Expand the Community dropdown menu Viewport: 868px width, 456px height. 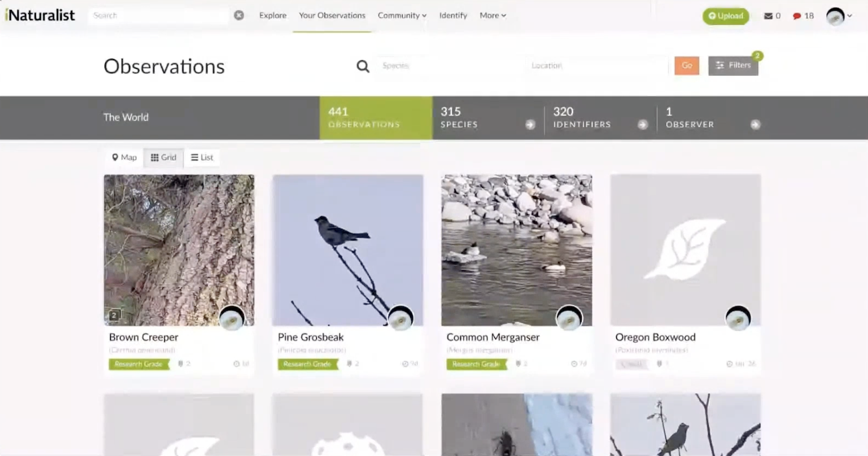[x=402, y=15]
